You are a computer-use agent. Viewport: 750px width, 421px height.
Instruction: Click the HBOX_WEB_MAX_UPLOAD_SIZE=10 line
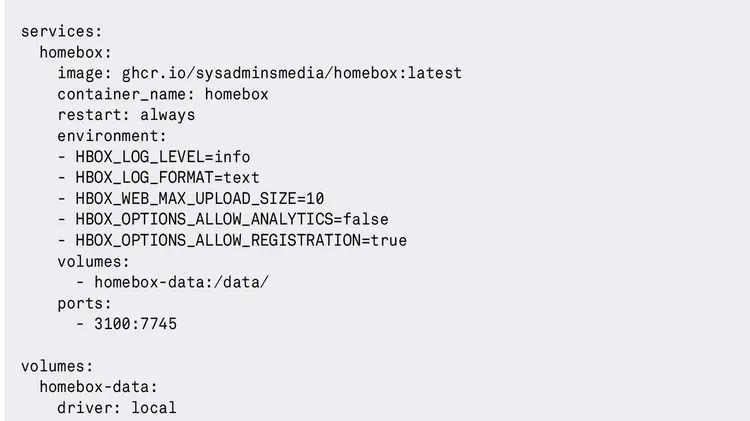199,198
